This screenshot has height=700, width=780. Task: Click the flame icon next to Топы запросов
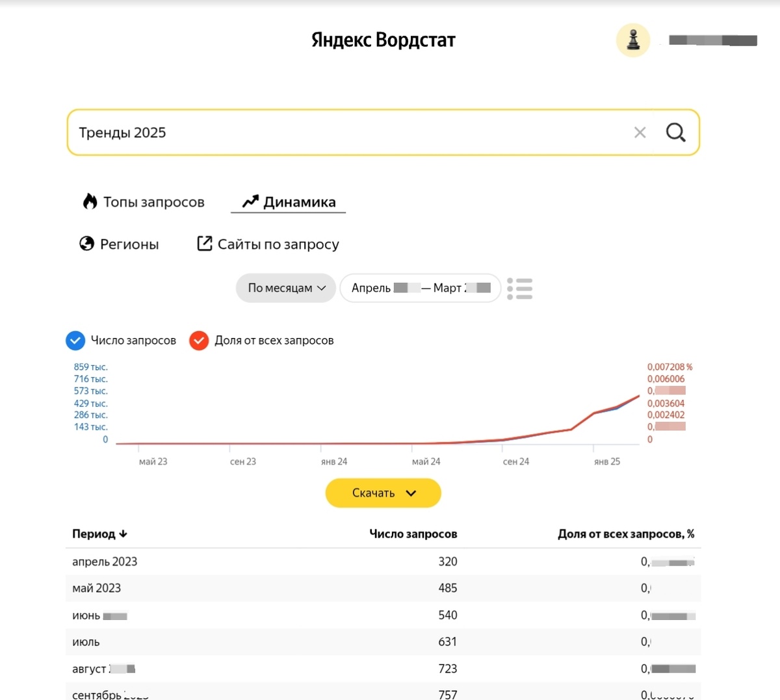click(x=90, y=201)
